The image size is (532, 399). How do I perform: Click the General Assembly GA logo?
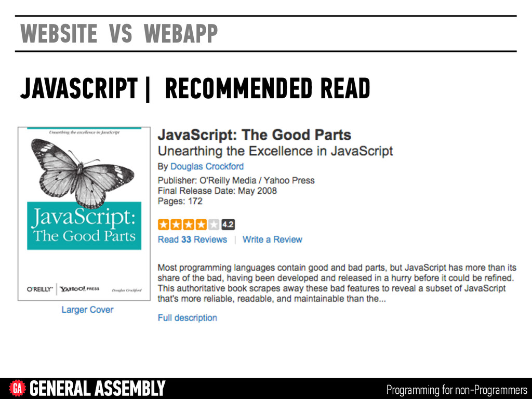(17, 388)
